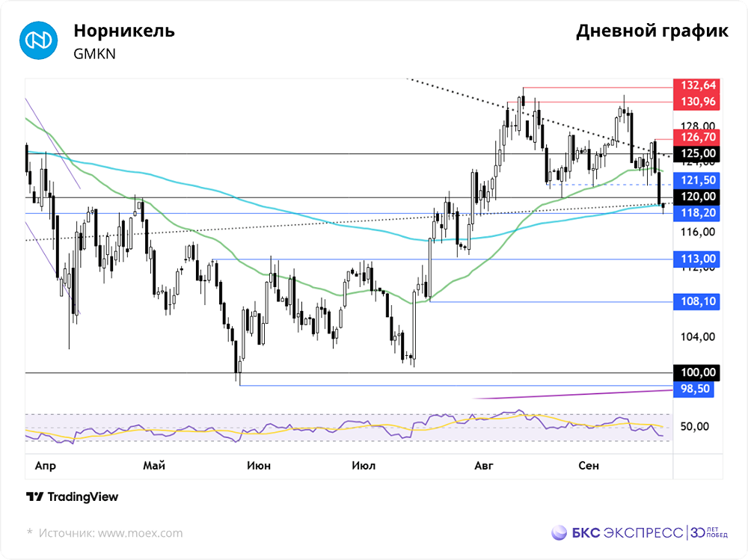Click the TradingView logo
This screenshot has height=560, width=748.
[72, 497]
